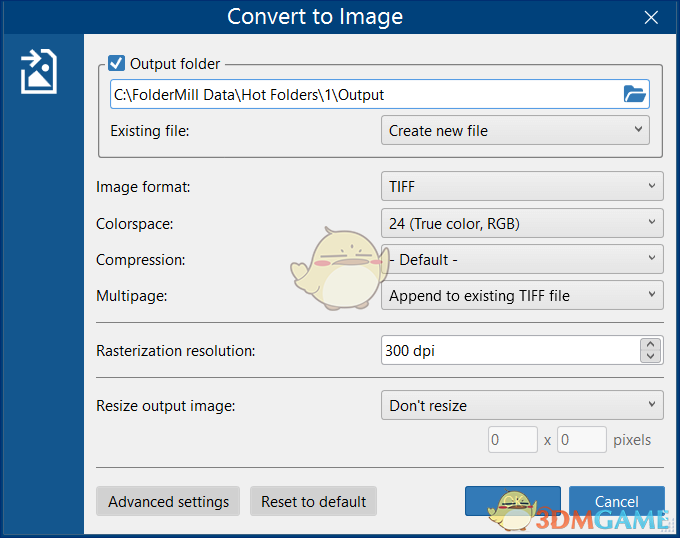Expand the Compression dropdown

coord(521,260)
